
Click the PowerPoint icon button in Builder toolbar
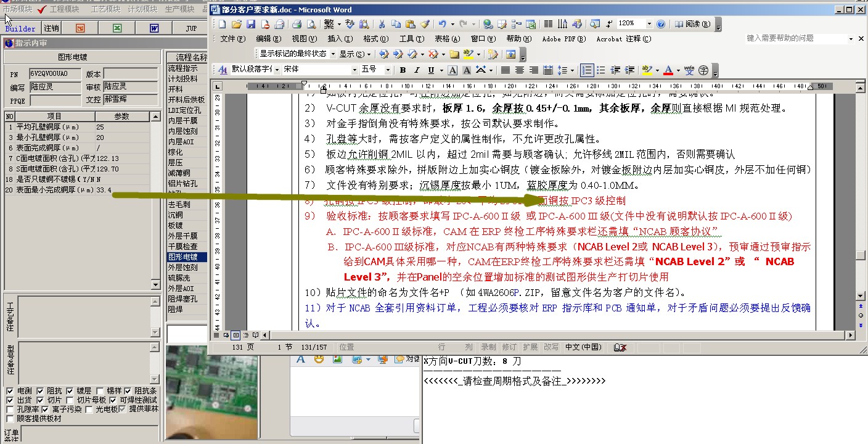pyautogui.click(x=81, y=28)
